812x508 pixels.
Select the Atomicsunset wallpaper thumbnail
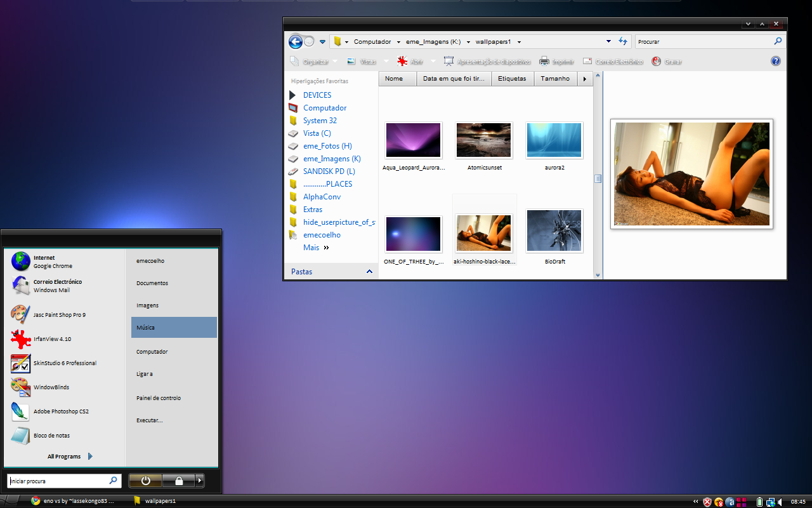483,140
